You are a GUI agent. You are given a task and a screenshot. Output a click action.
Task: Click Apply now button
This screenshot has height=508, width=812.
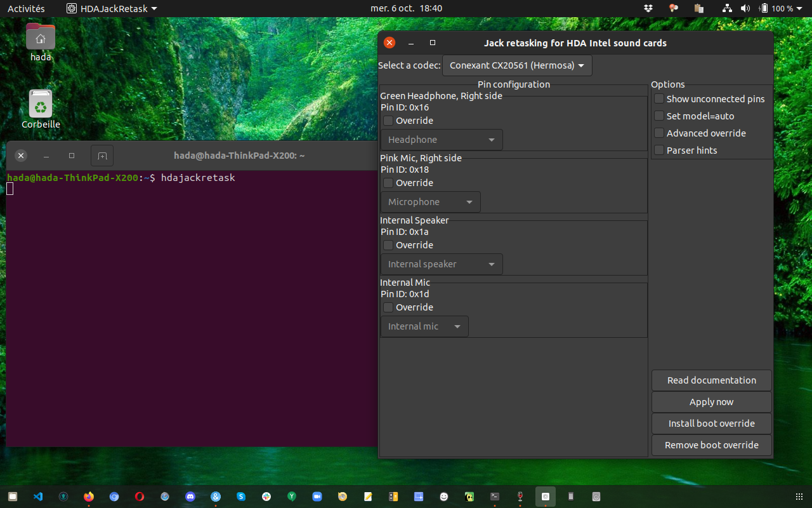(712, 402)
